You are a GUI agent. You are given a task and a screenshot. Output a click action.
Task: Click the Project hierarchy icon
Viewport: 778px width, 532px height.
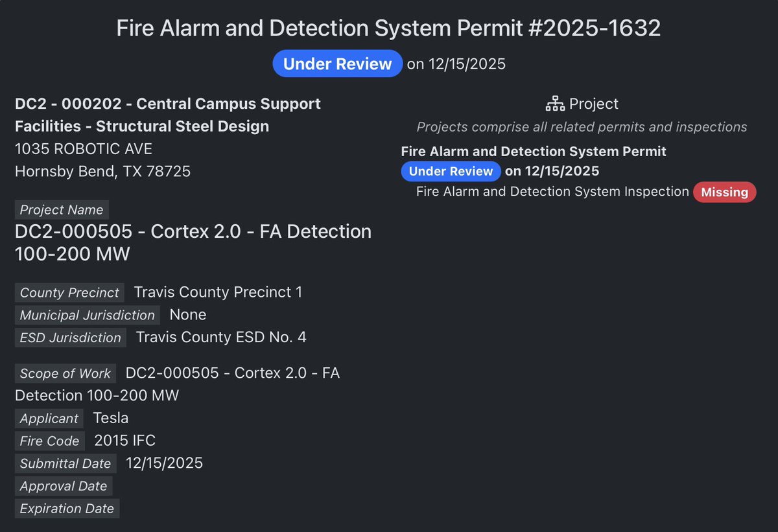pyautogui.click(x=555, y=104)
